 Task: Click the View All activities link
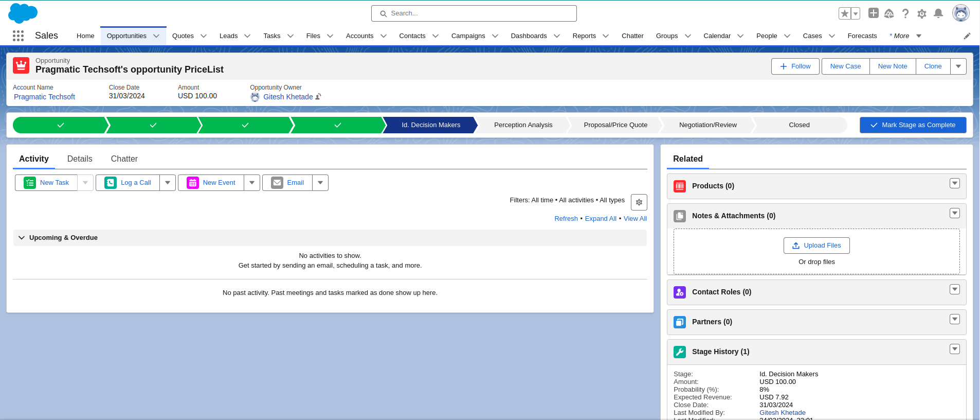635,219
